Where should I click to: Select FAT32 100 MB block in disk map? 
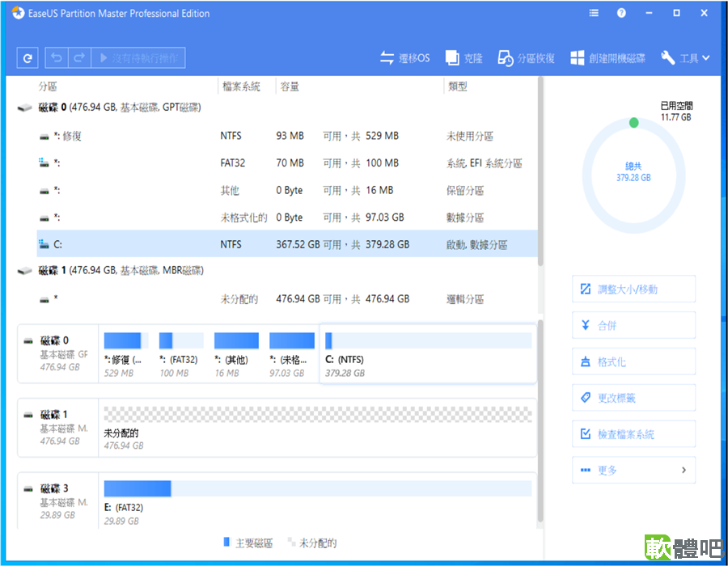click(181, 354)
